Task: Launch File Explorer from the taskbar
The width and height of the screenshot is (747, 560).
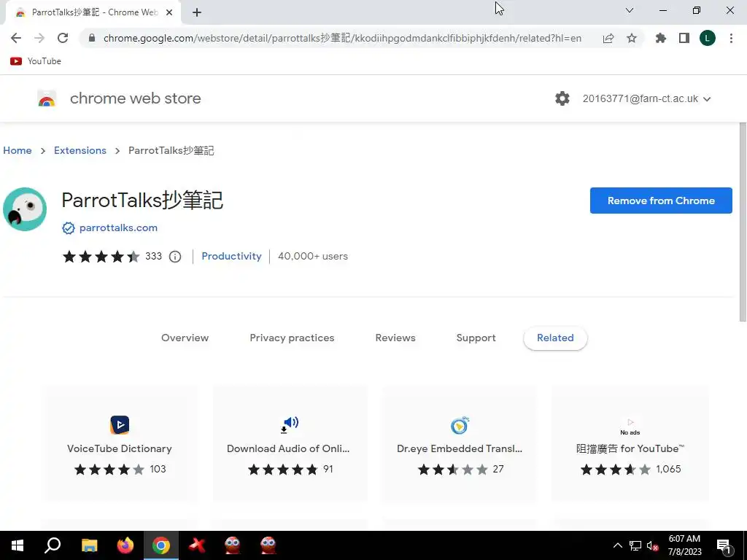Action: 89,545
